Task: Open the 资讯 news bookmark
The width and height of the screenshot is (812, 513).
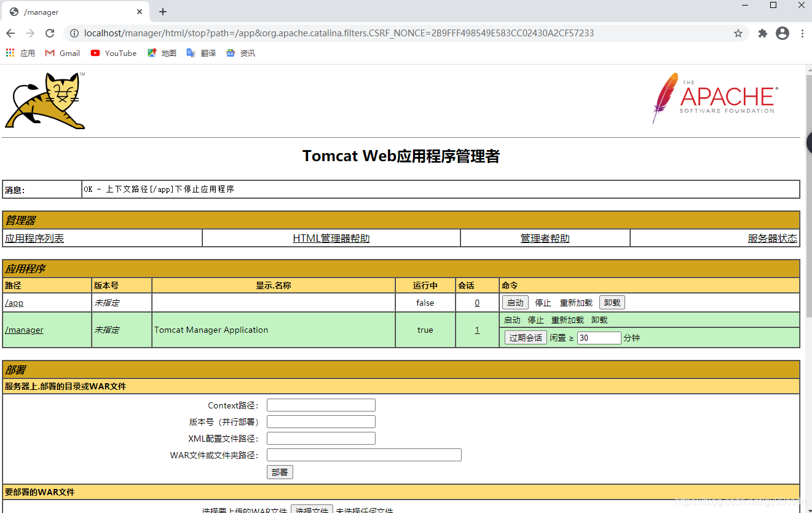Action: coord(240,53)
